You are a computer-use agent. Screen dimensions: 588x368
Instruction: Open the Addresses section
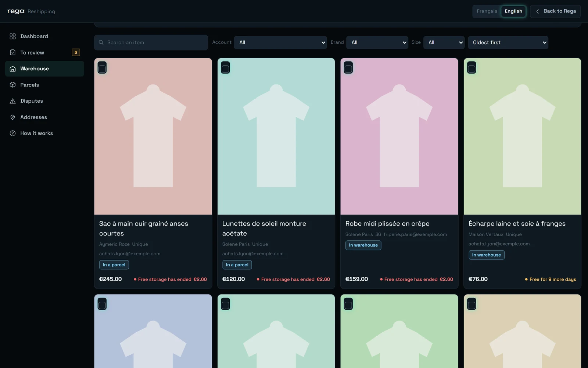point(44,117)
